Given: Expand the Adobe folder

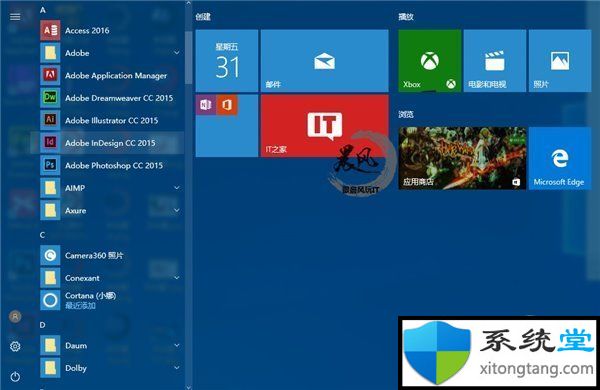Looking at the screenshot, I should (176, 53).
